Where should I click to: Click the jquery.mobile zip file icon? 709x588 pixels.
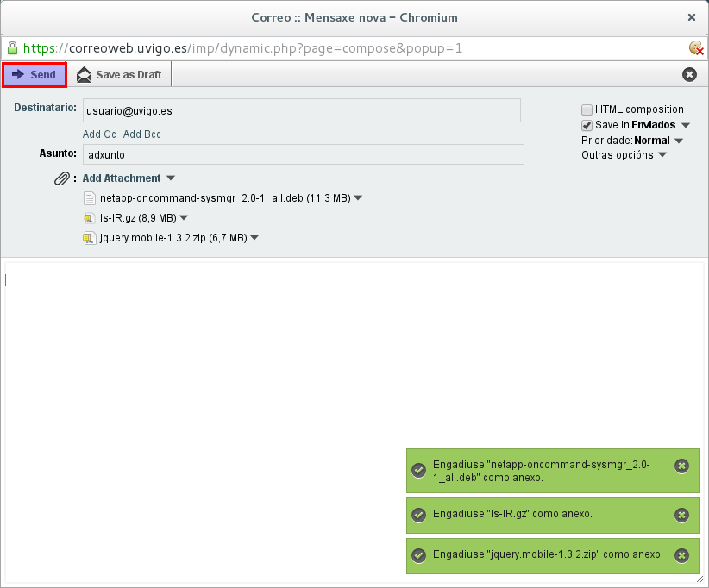point(89,238)
